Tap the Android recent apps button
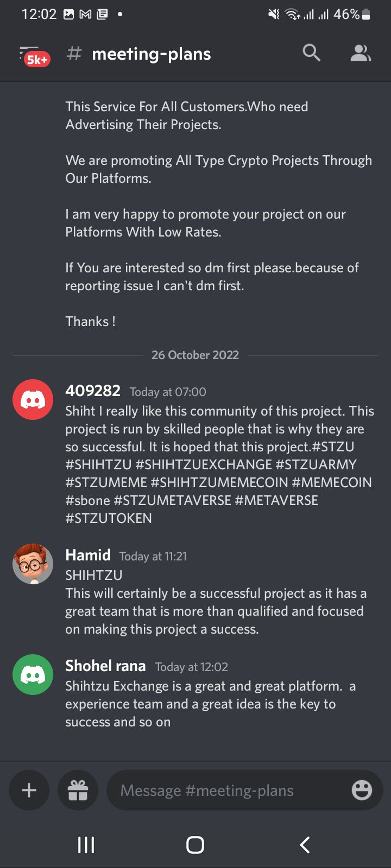Viewport: 391px width, 868px height. [x=86, y=845]
